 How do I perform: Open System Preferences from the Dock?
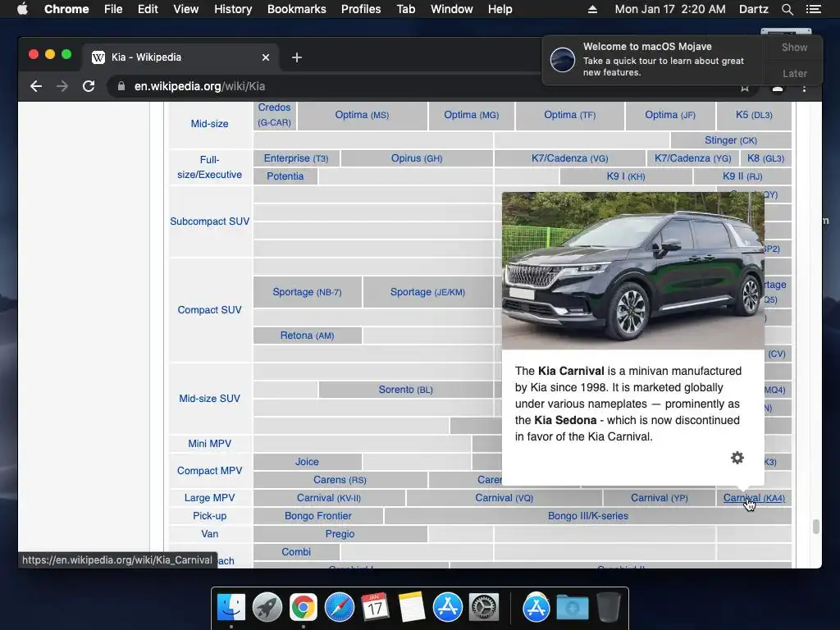pyautogui.click(x=484, y=608)
